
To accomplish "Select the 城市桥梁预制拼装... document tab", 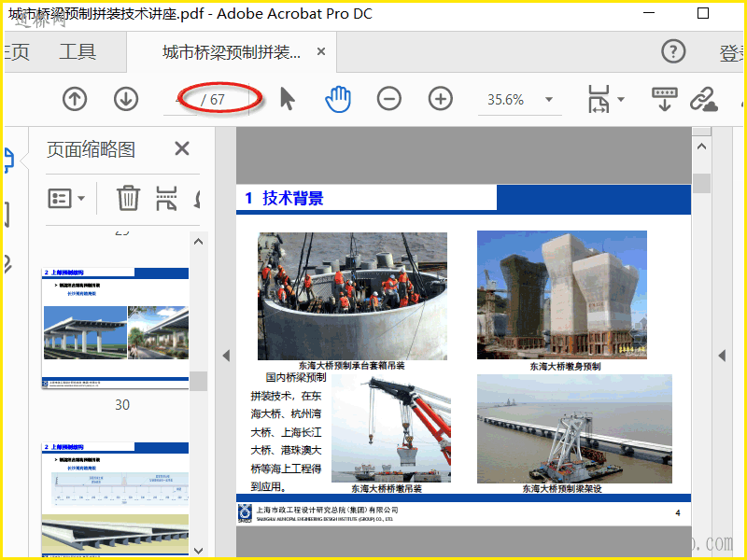I will (232, 52).
